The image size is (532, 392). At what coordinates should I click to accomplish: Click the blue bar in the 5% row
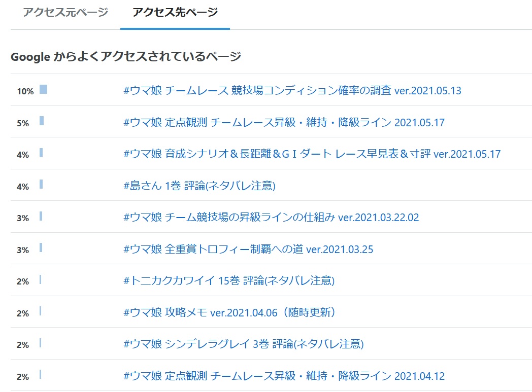click(42, 121)
